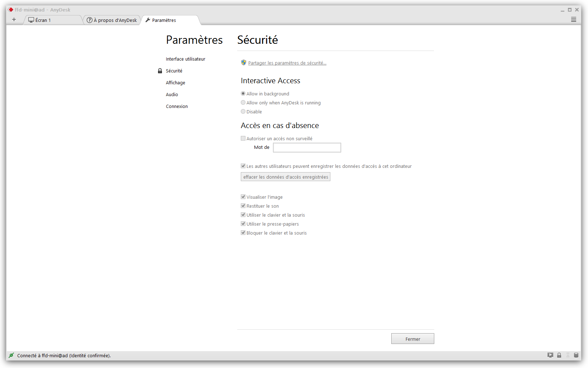Minimize the AnyDesk window

563,10
